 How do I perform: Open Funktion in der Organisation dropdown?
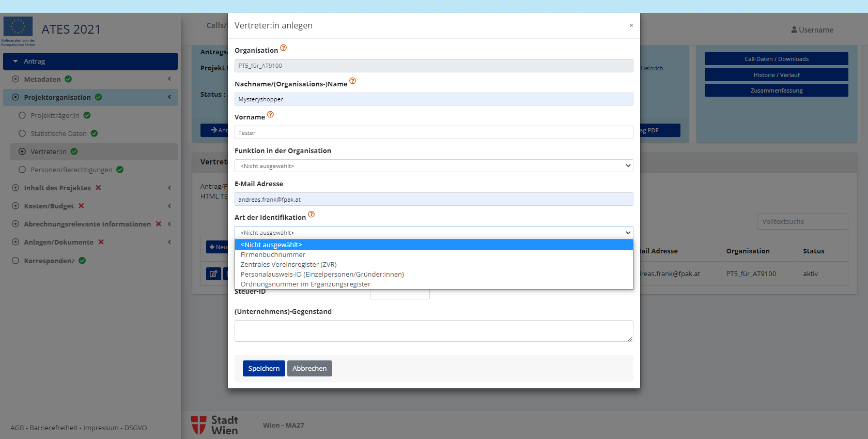coord(433,166)
